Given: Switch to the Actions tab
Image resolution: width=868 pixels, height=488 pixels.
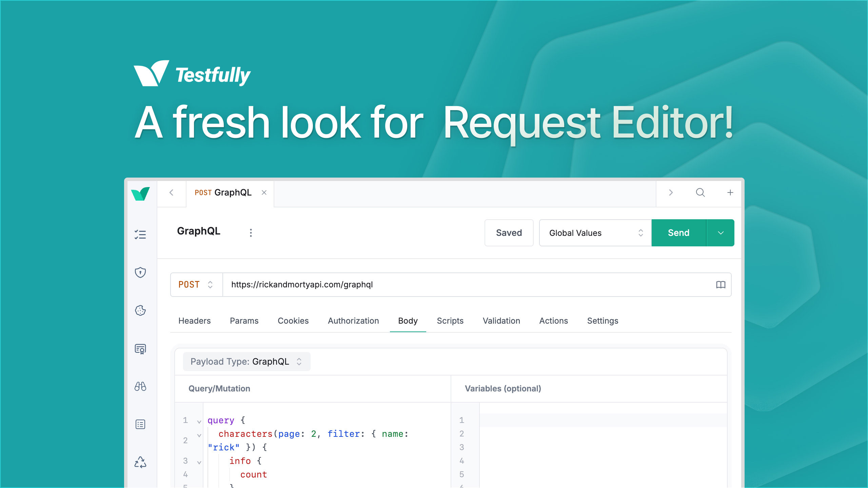Looking at the screenshot, I should pyautogui.click(x=554, y=321).
